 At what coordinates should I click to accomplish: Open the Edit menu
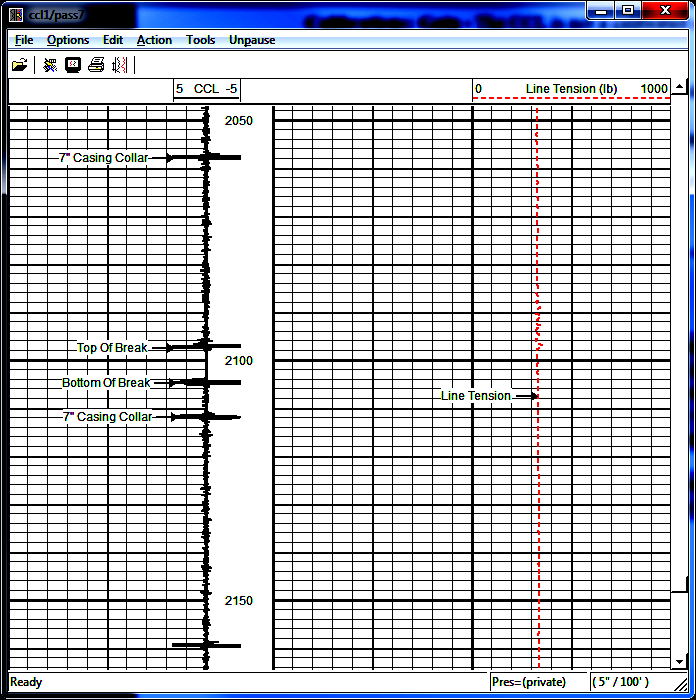(113, 40)
